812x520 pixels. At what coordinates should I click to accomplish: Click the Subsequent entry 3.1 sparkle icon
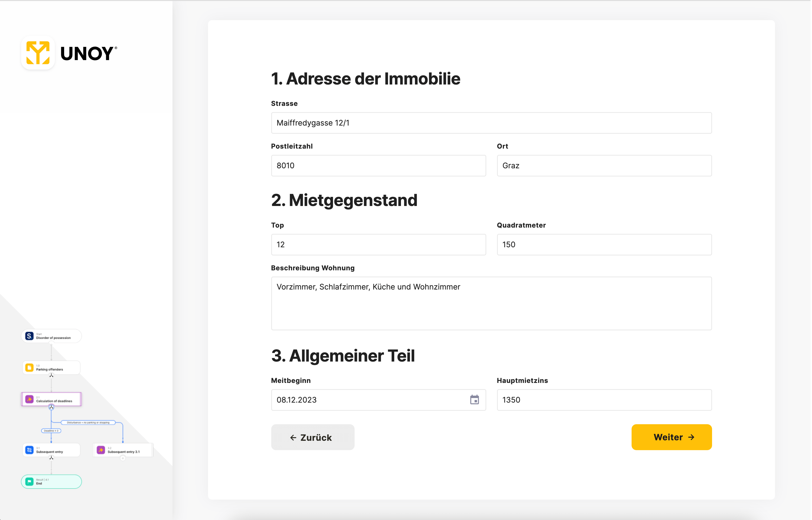101,450
